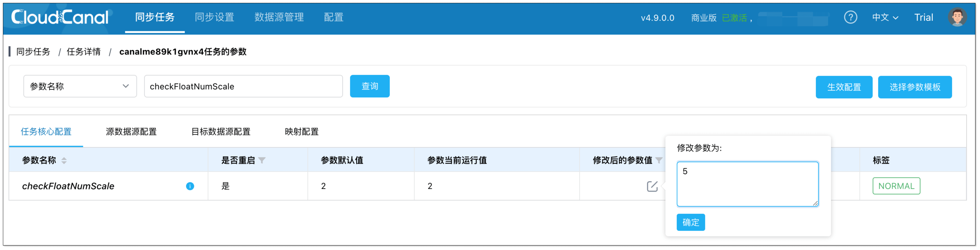Click the checkFloatNumScale info icon
The image size is (980, 250).
pos(190,186)
